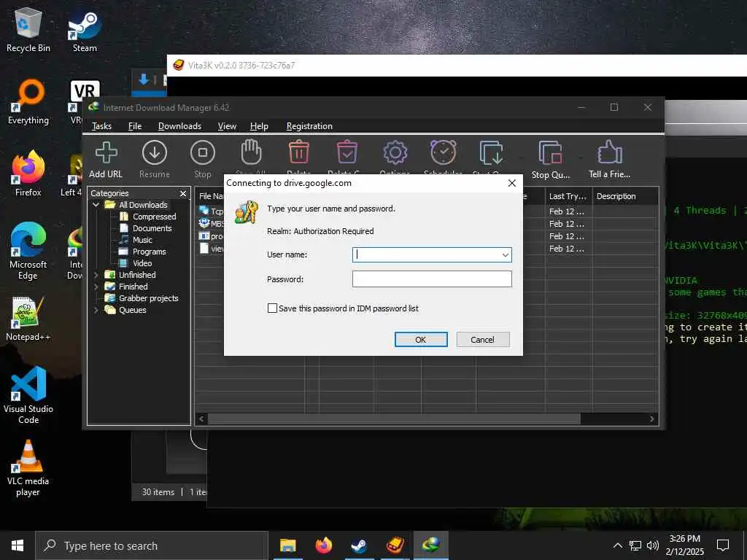Click Steam icon in taskbar
The height and width of the screenshot is (560, 747).
click(x=359, y=545)
